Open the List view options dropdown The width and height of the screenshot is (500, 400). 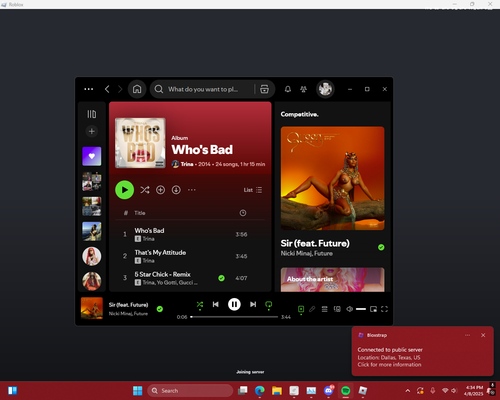253,190
